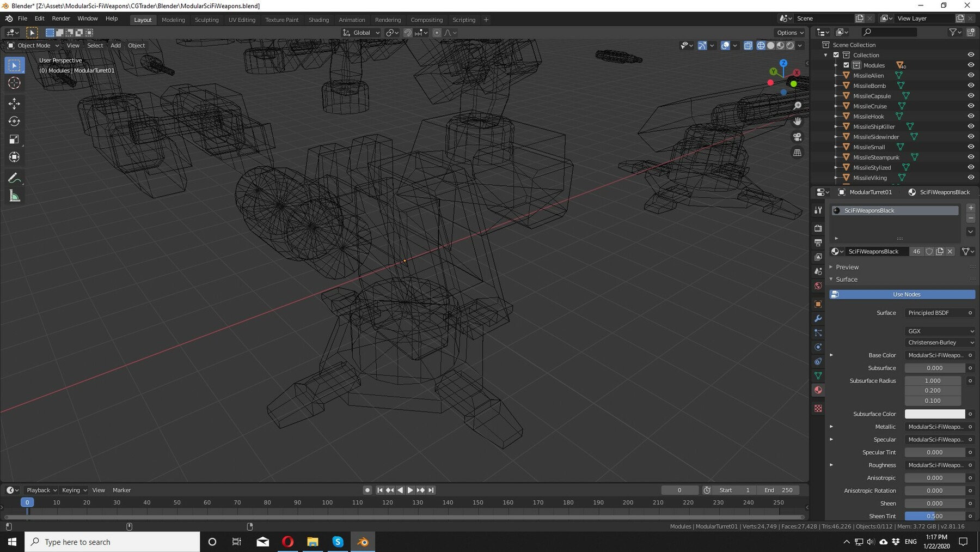
Task: Activate the Rotate tool
Action: coord(15,121)
